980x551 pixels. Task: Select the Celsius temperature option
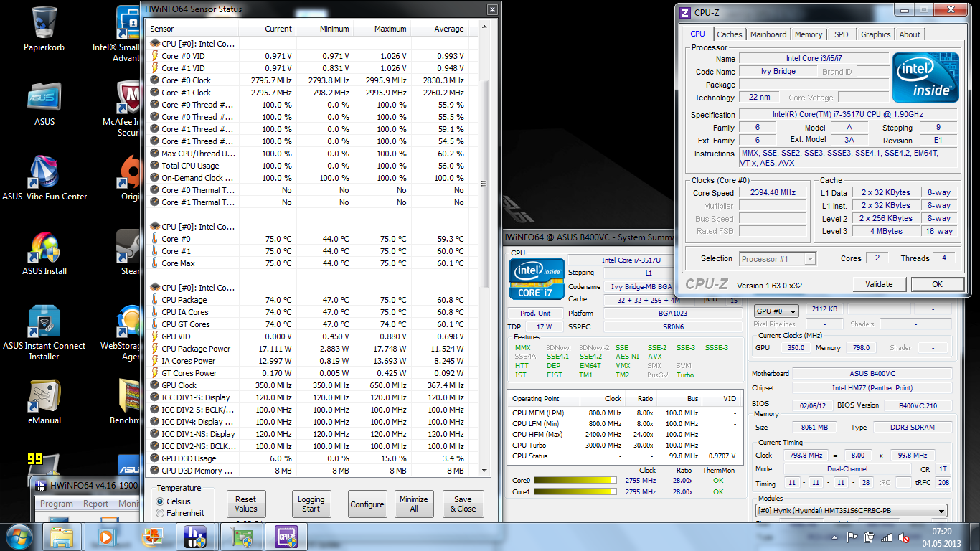160,501
